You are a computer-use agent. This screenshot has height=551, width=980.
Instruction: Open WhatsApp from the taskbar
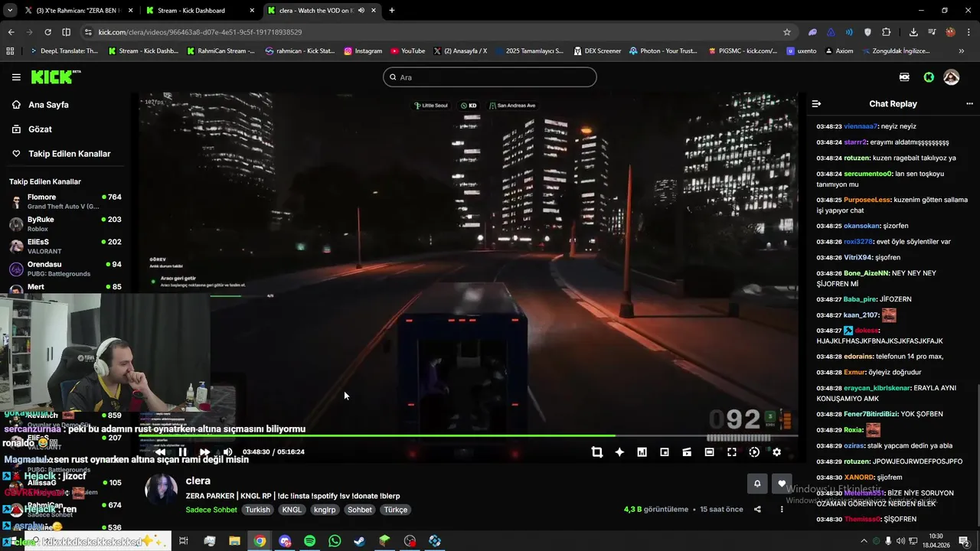point(335,541)
